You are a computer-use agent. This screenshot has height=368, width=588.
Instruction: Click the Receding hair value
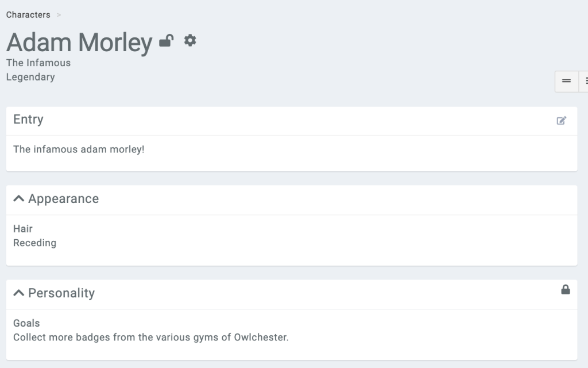pyautogui.click(x=34, y=243)
